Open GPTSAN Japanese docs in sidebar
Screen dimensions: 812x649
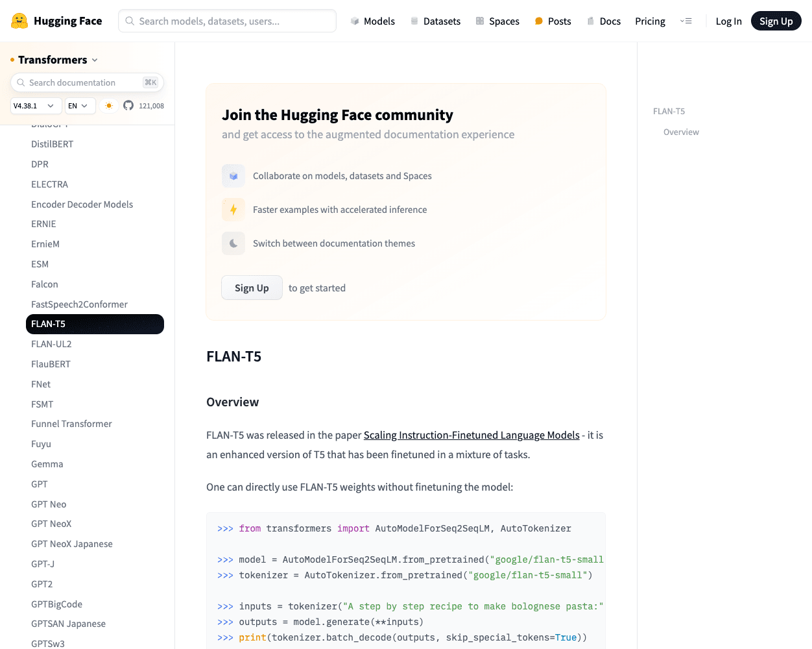(68, 624)
